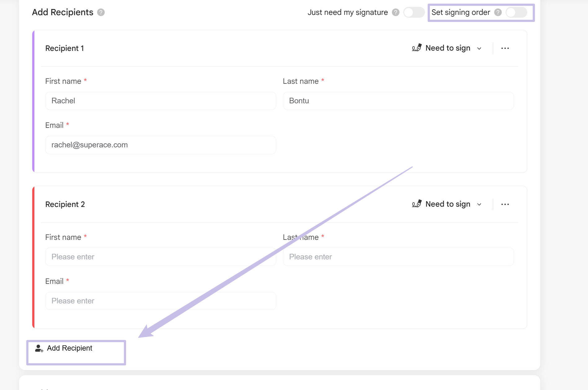The image size is (588, 390).
Task: Focus Recipient 2 email input
Action: coord(161,301)
